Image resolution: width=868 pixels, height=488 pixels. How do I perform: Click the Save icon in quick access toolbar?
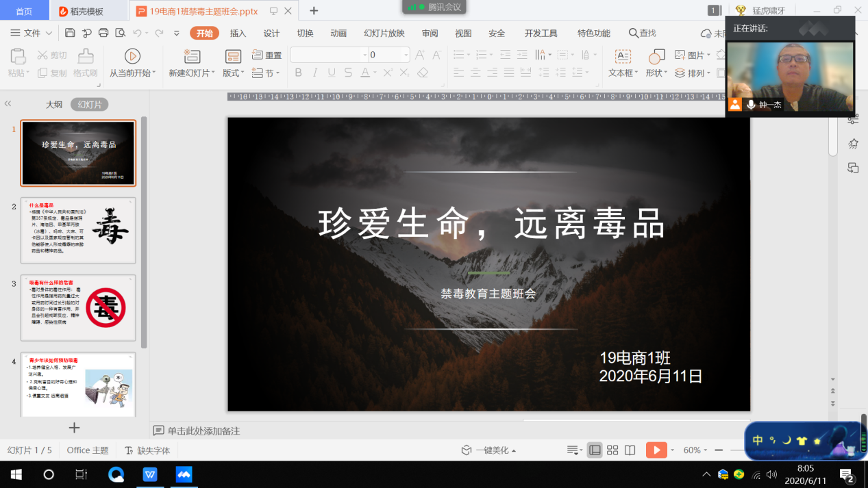(70, 33)
